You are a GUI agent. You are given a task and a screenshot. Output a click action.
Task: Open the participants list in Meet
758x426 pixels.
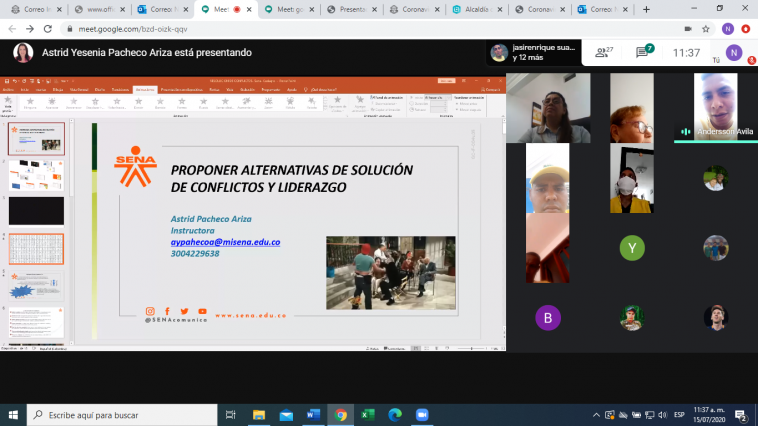point(604,52)
